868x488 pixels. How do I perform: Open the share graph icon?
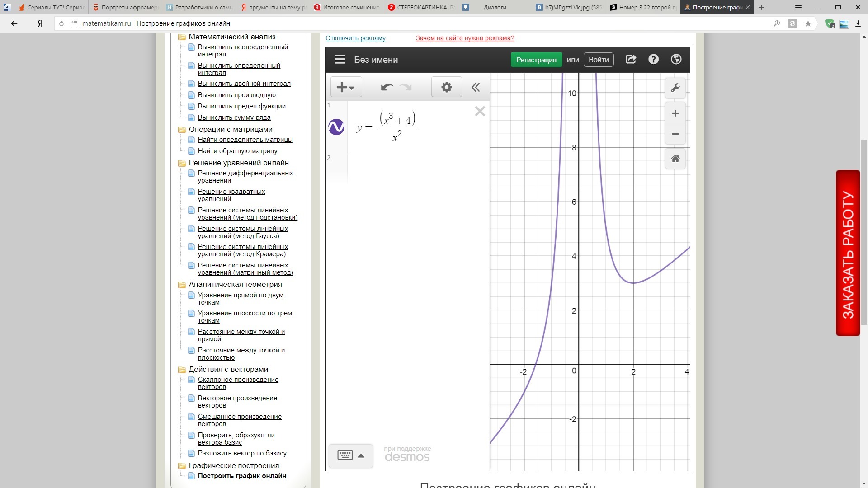pos(631,59)
